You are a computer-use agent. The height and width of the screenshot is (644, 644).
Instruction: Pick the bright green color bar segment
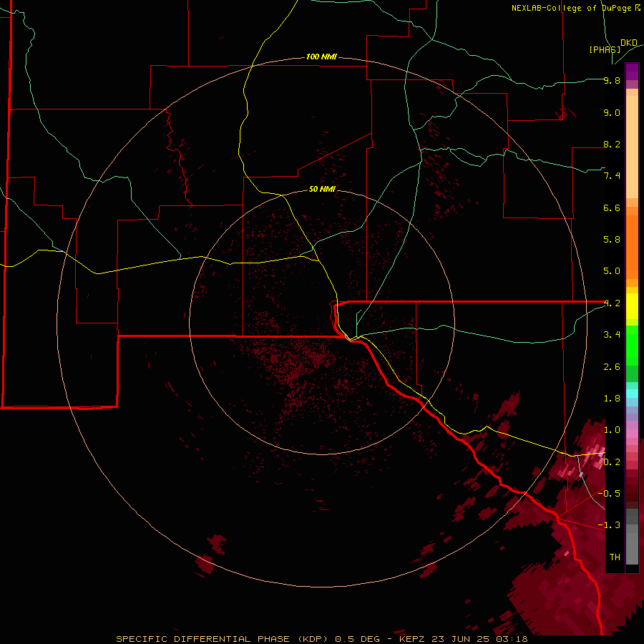[x=632, y=345]
